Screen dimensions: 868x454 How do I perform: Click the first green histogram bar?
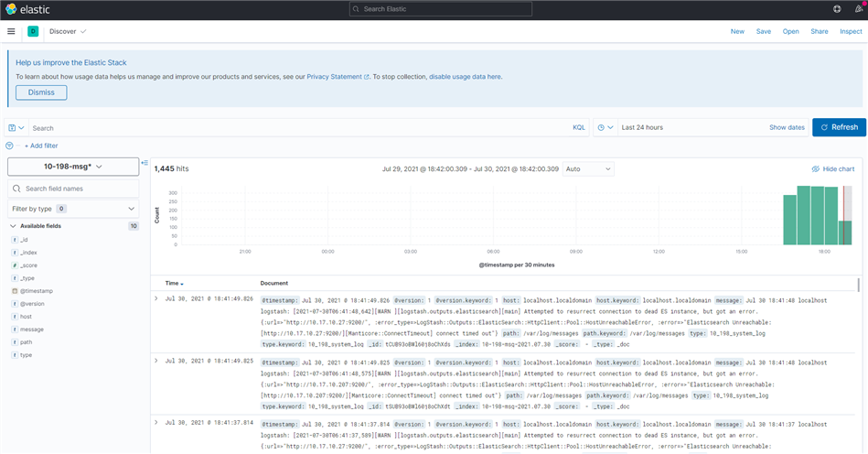tap(789, 220)
